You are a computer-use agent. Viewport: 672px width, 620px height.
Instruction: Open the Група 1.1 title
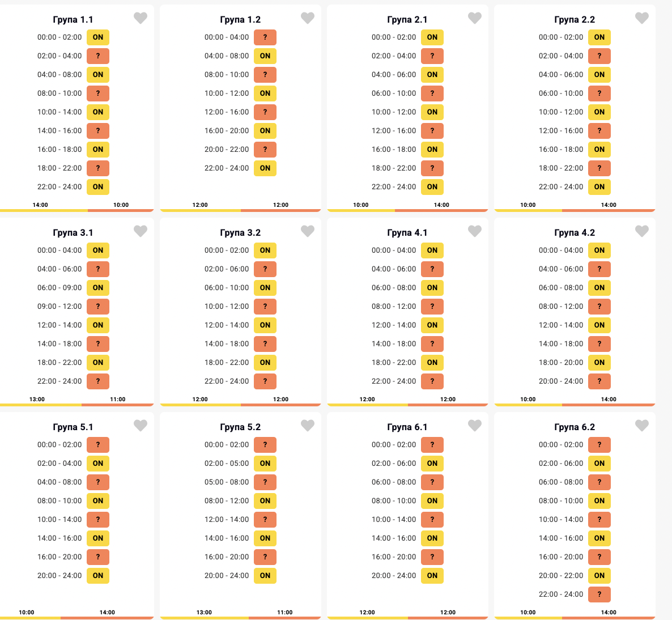tap(73, 20)
